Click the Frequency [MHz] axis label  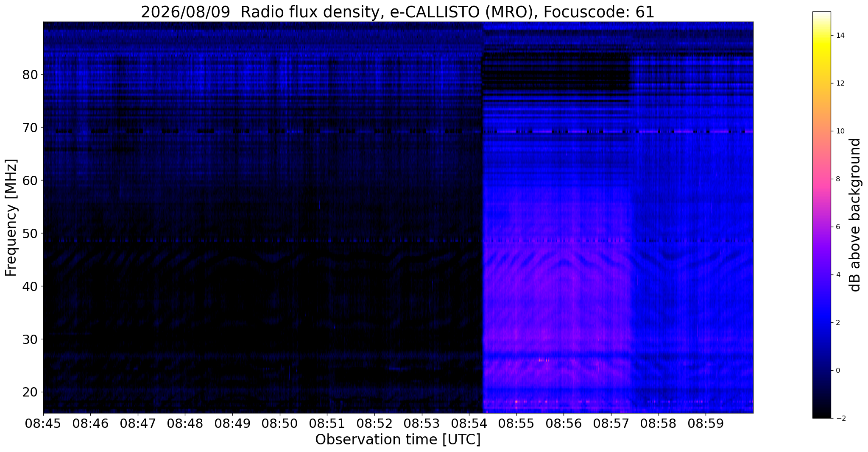point(11,218)
